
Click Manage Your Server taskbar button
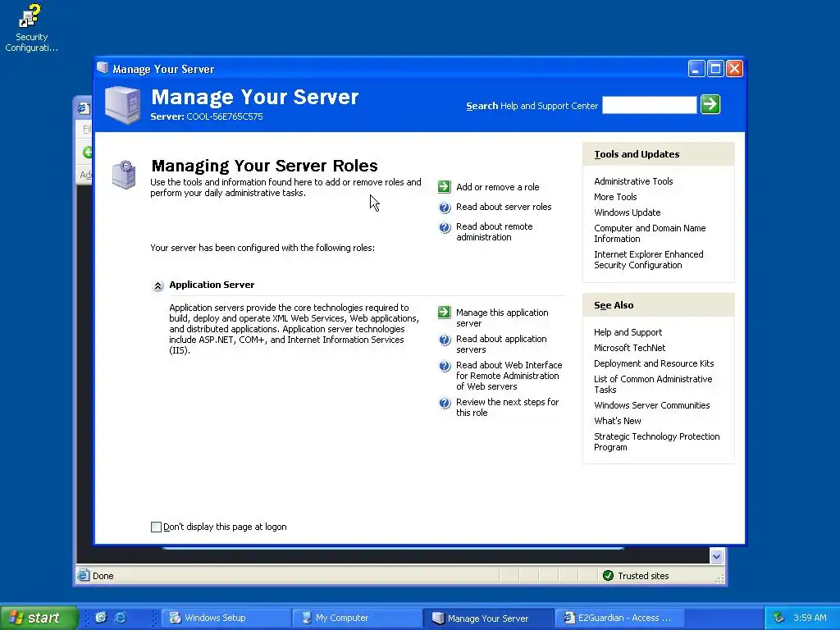click(489, 618)
